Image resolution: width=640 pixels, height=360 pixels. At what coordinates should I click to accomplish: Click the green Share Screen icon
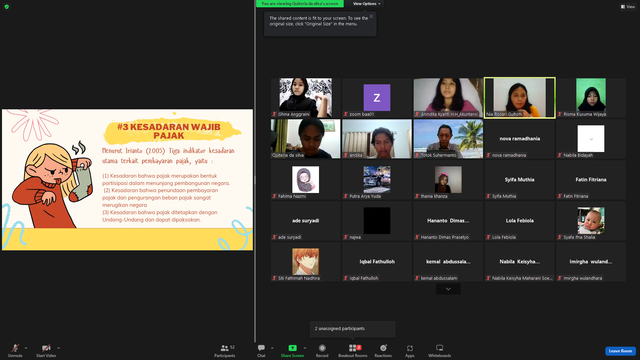tap(292, 348)
